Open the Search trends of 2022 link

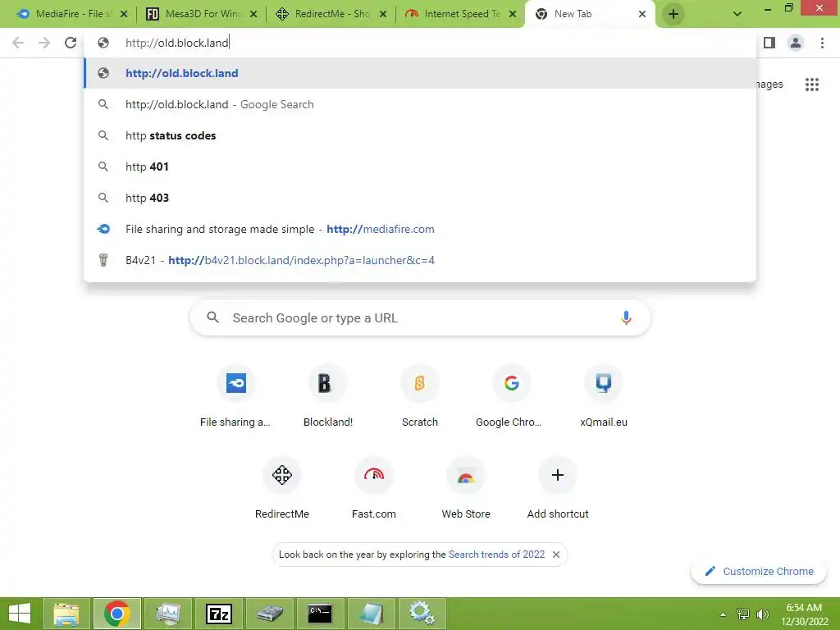point(496,555)
